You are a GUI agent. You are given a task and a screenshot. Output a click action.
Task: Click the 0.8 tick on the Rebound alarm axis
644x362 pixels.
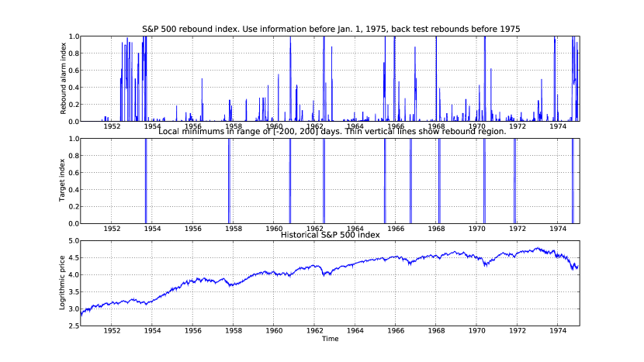(x=74, y=53)
